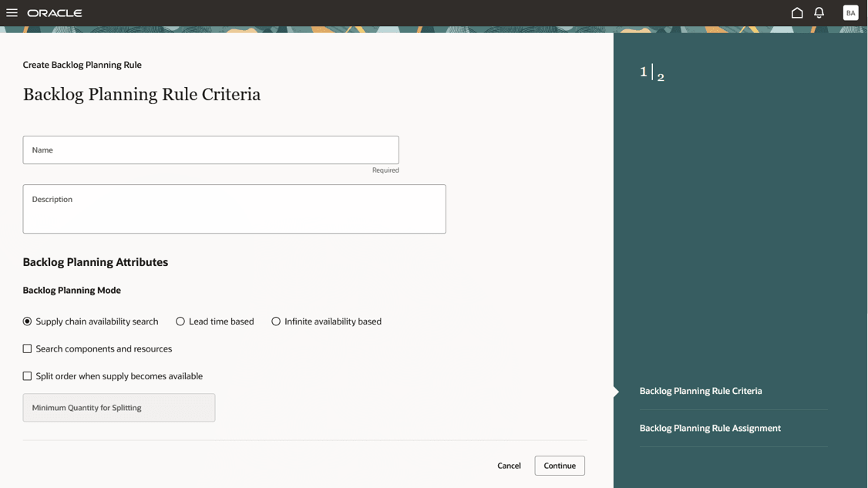868x488 pixels.
Task: Click the step indicator showing 1 of 2
Action: [651, 74]
